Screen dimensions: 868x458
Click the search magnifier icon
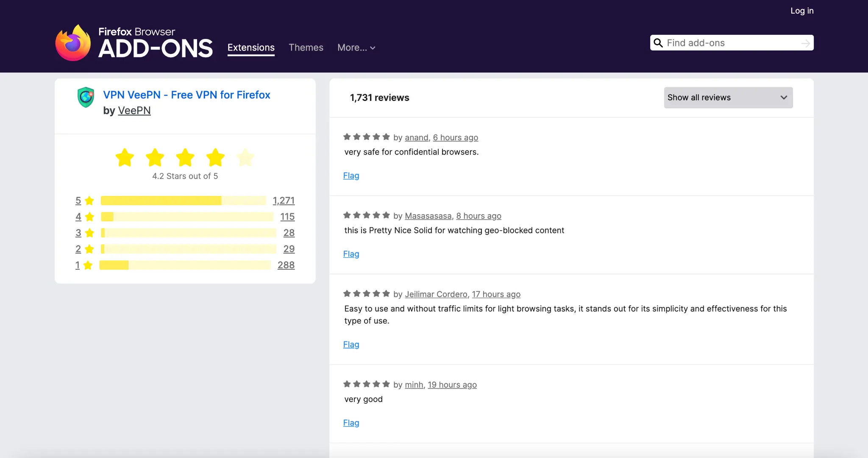[x=658, y=43]
